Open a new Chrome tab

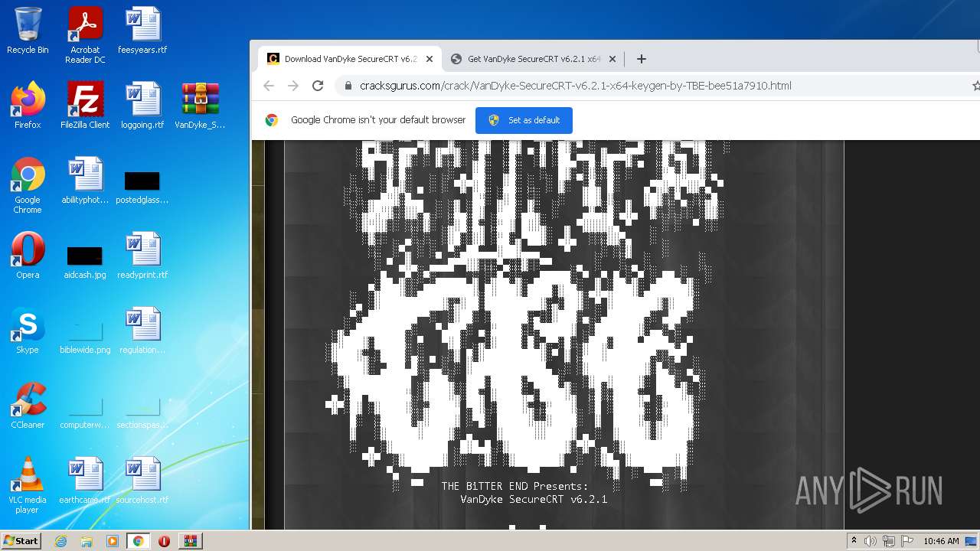point(642,59)
